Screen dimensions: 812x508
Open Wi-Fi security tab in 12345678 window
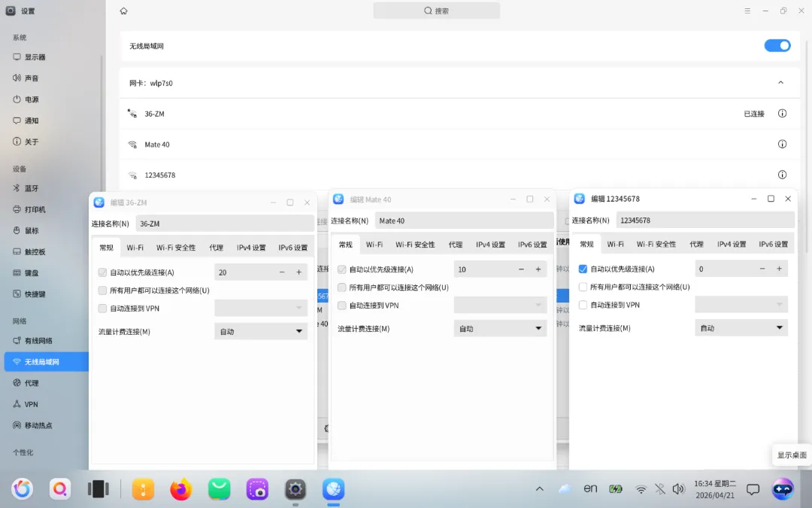click(x=656, y=244)
